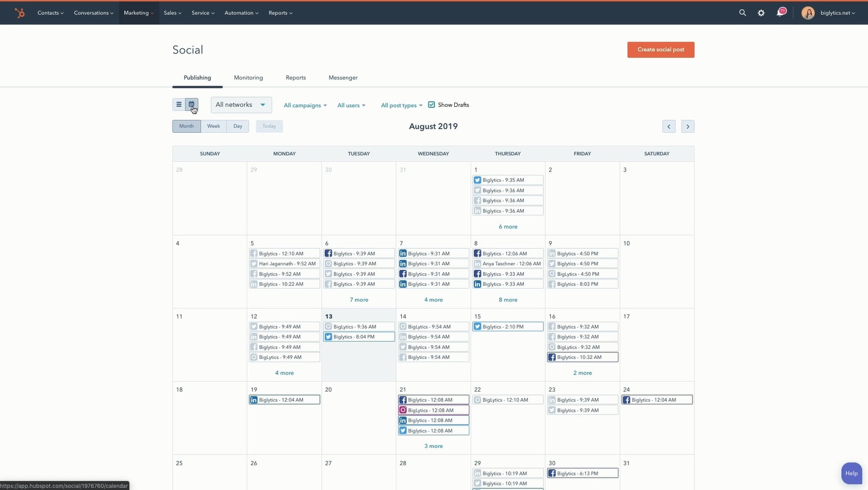868x490 pixels.
Task: Open LinkedIn post Biglytics 12:04 AM on August 19
Action: pyautogui.click(x=284, y=400)
